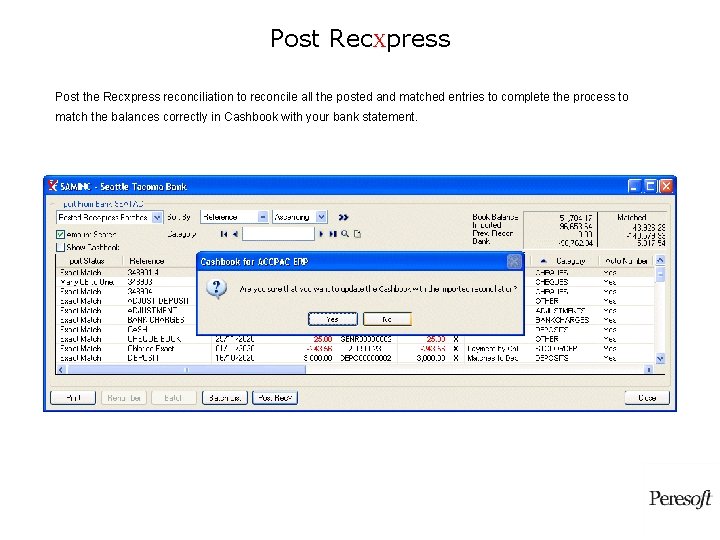Toggle the Amount checkbox under the entries dropdown
The height and width of the screenshot is (540, 720).
click(60, 235)
